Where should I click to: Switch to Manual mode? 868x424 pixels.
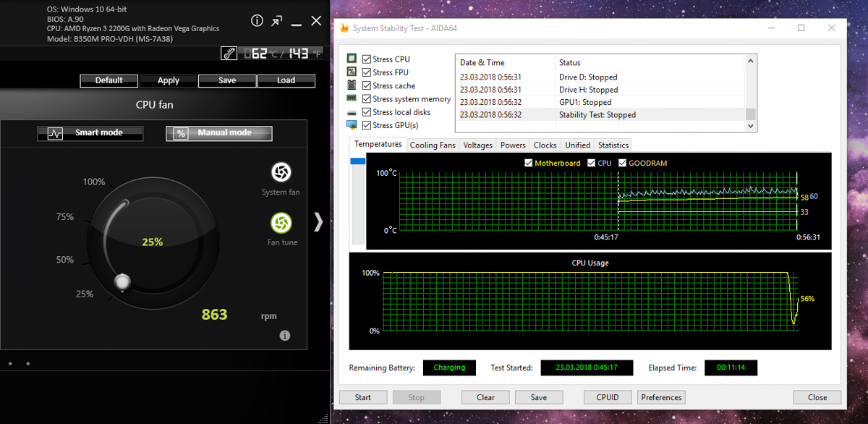(219, 133)
